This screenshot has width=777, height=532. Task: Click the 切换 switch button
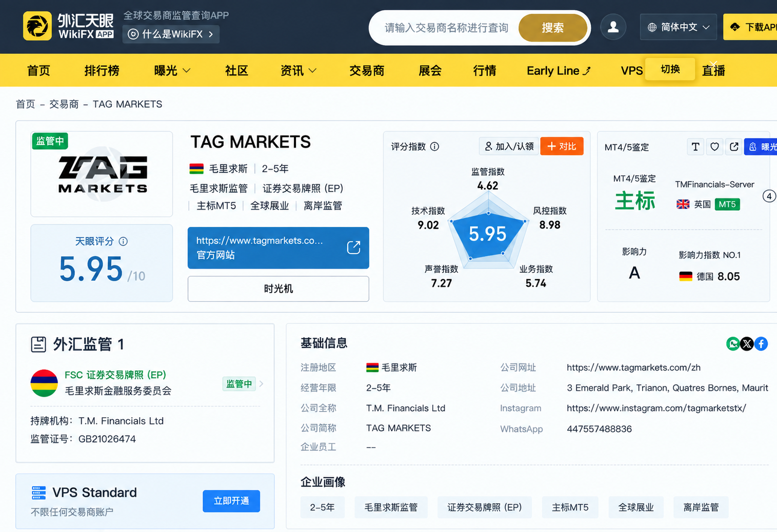click(x=670, y=69)
